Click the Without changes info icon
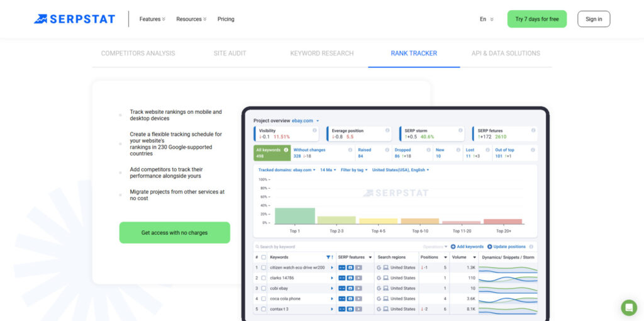The image size is (644, 321). 350,150
